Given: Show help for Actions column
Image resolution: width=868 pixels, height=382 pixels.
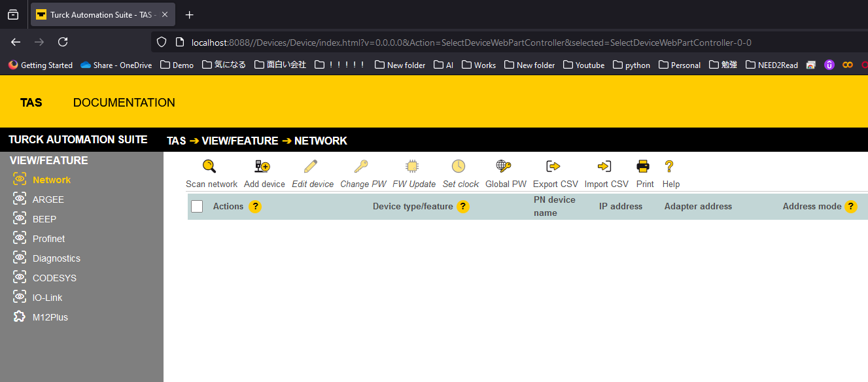Looking at the screenshot, I should (x=255, y=206).
